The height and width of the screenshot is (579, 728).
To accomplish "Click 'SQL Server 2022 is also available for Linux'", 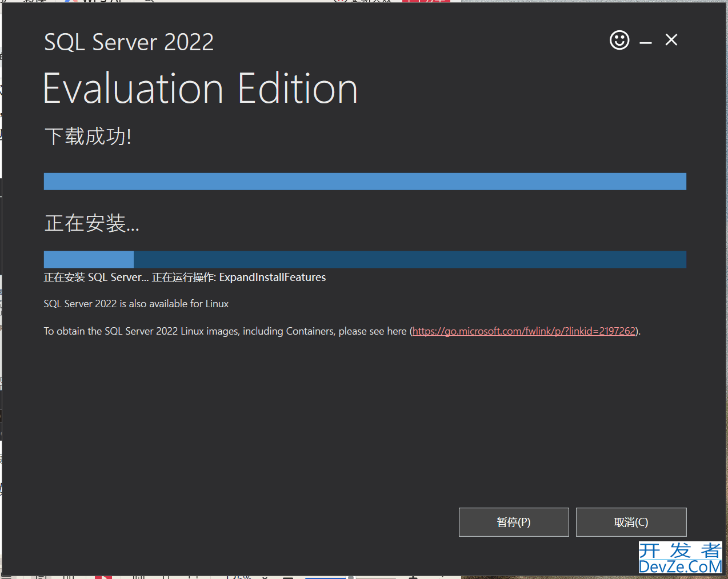I will click(136, 304).
